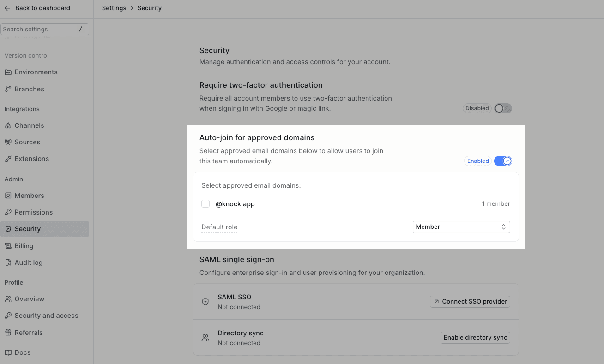Click the Referrals gift icon
Screen dimensions: 604x364
(x=8, y=333)
